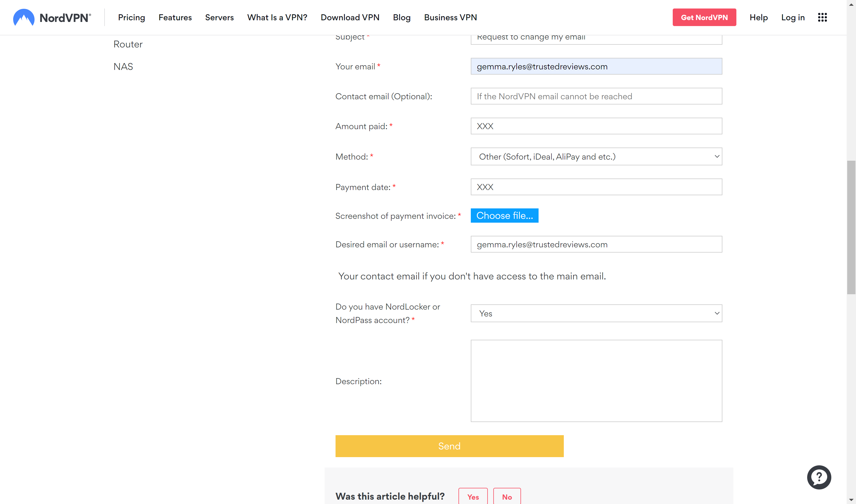The width and height of the screenshot is (856, 504).
Task: Open the Router sidebar category
Action: pos(128,44)
